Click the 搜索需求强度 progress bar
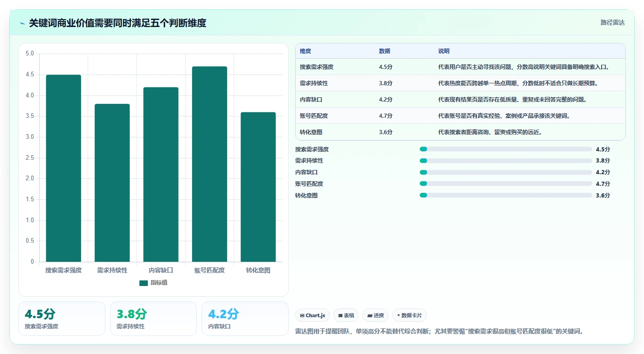 click(506, 149)
